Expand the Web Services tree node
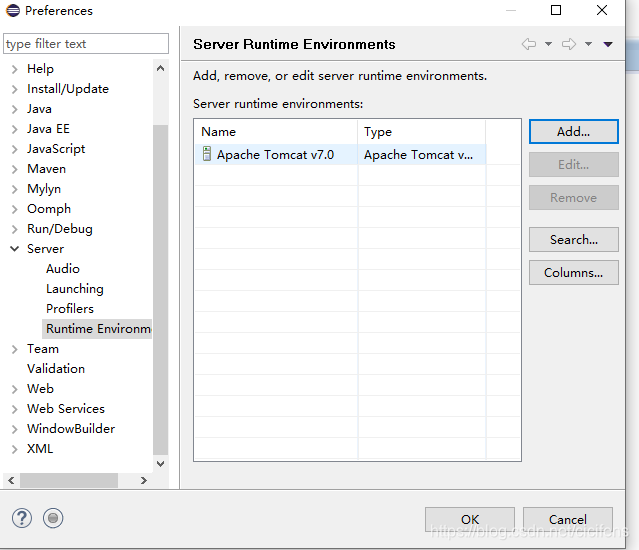This screenshot has height=550, width=639. (x=15, y=409)
